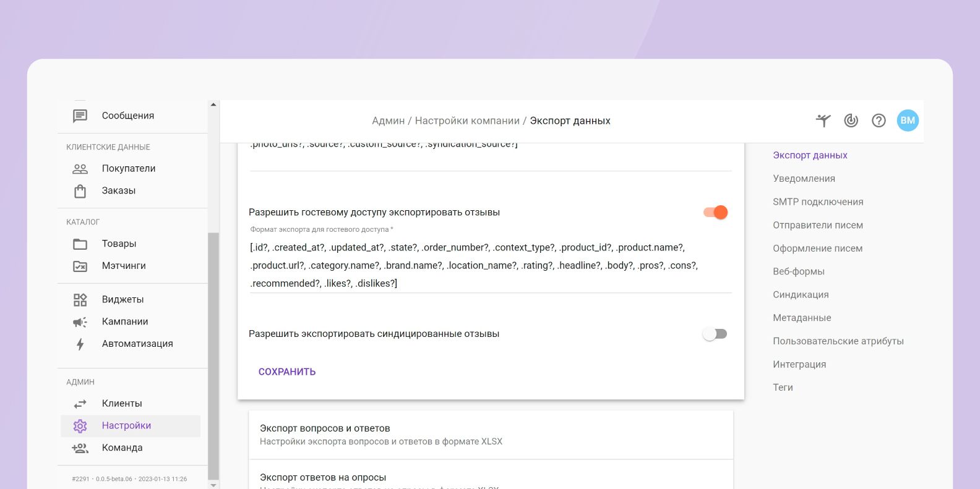980x489 pixels.
Task: Expand the Экспорт ответов на опросы panel
Action: coord(491,477)
